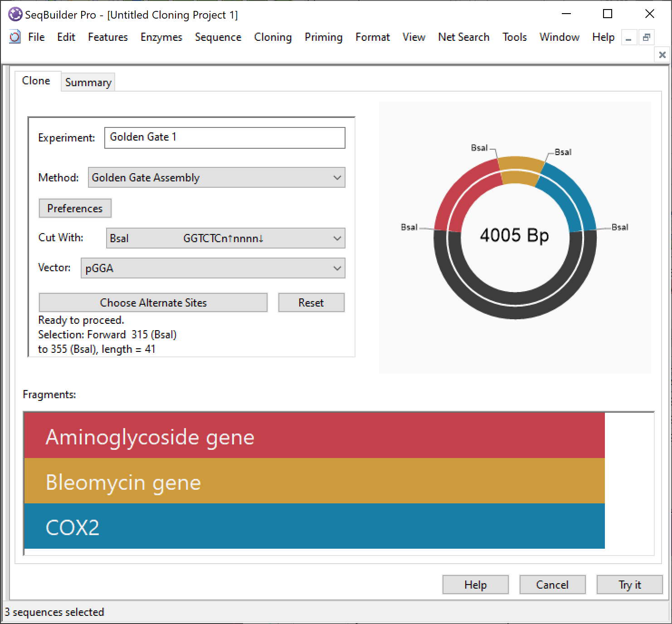Open the Method dropdown for Golden Gate Assembly

point(216,178)
